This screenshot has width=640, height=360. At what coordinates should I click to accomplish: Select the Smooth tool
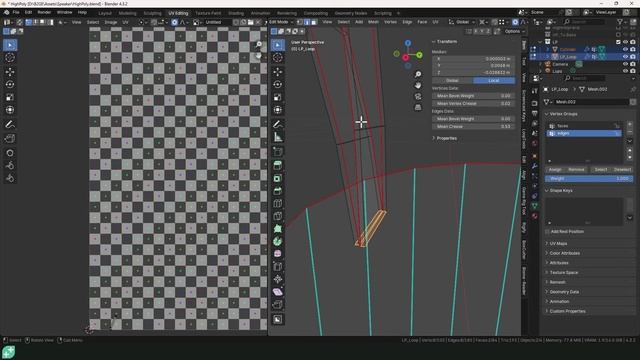[x=278, y=254]
